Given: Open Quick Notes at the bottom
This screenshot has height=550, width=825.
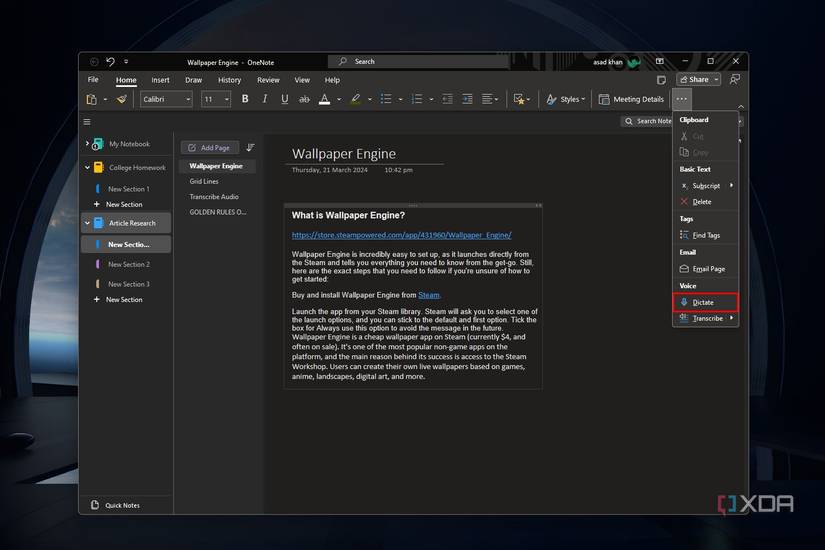Looking at the screenshot, I should coord(116,505).
